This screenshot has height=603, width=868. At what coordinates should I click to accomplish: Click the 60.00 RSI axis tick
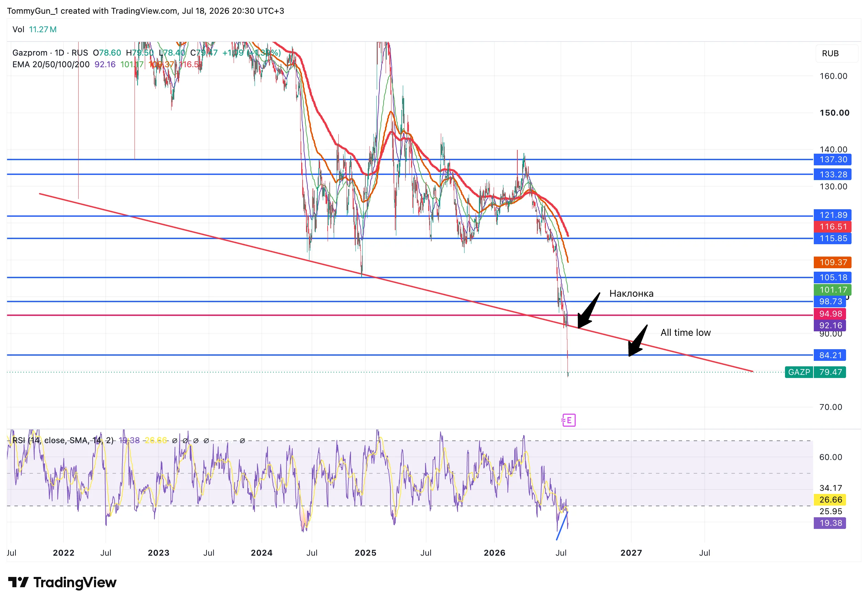pyautogui.click(x=831, y=457)
